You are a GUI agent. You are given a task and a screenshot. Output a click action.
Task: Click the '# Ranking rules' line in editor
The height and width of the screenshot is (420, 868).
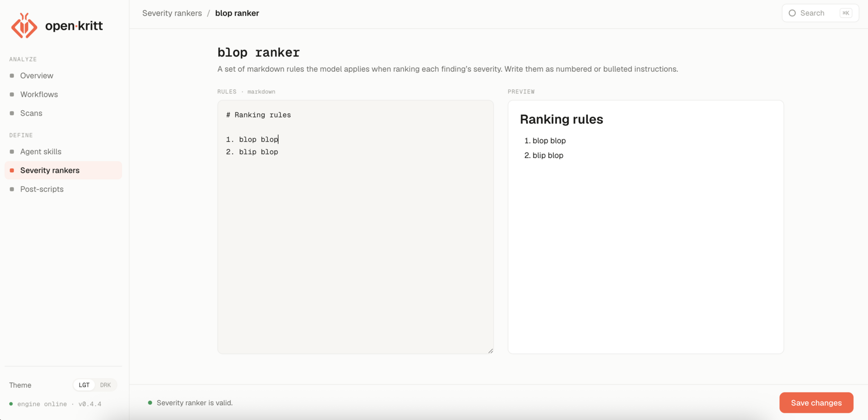(258, 115)
